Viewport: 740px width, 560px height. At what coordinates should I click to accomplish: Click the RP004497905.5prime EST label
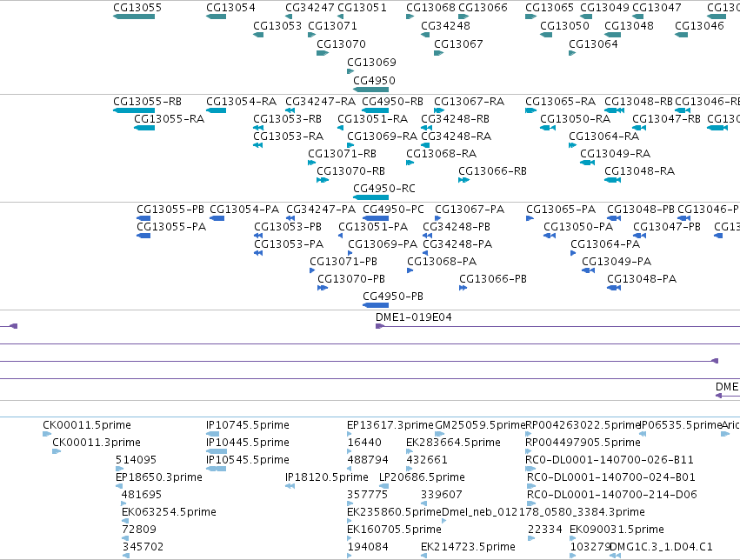click(x=583, y=443)
